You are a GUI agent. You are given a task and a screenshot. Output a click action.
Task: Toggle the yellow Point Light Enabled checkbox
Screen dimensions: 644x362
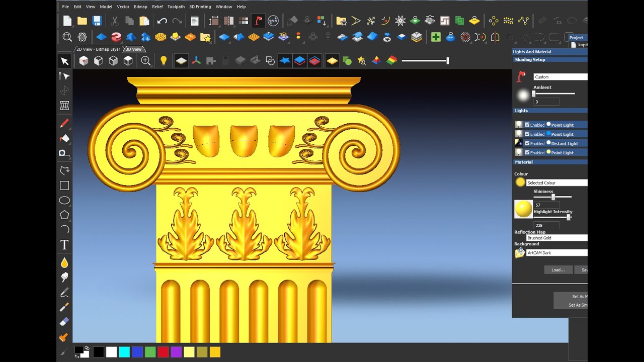(527, 152)
